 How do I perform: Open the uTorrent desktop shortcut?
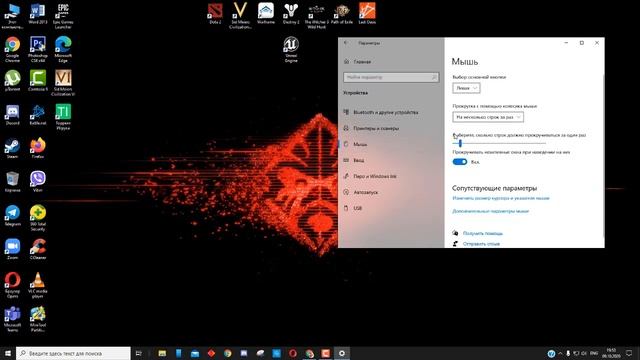click(x=12, y=81)
